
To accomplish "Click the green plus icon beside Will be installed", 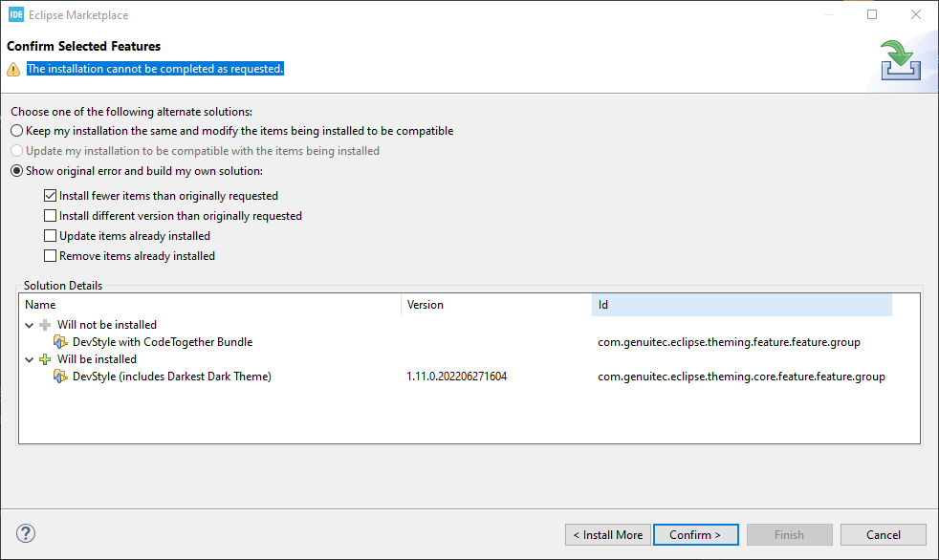I will click(x=45, y=359).
